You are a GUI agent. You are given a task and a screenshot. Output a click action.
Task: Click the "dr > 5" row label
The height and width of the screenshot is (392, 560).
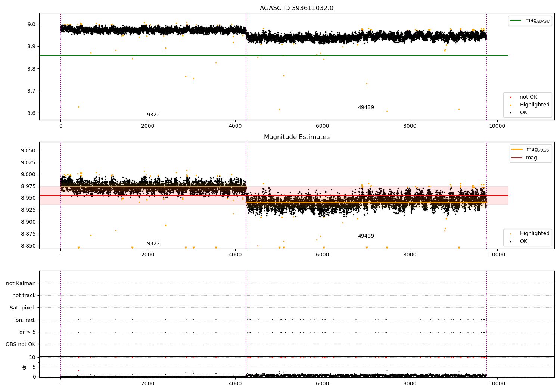(28, 332)
